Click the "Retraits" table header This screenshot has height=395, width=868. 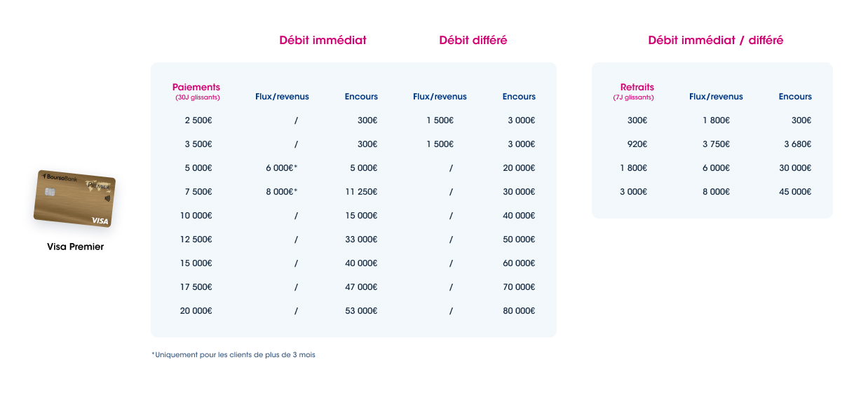coord(637,88)
